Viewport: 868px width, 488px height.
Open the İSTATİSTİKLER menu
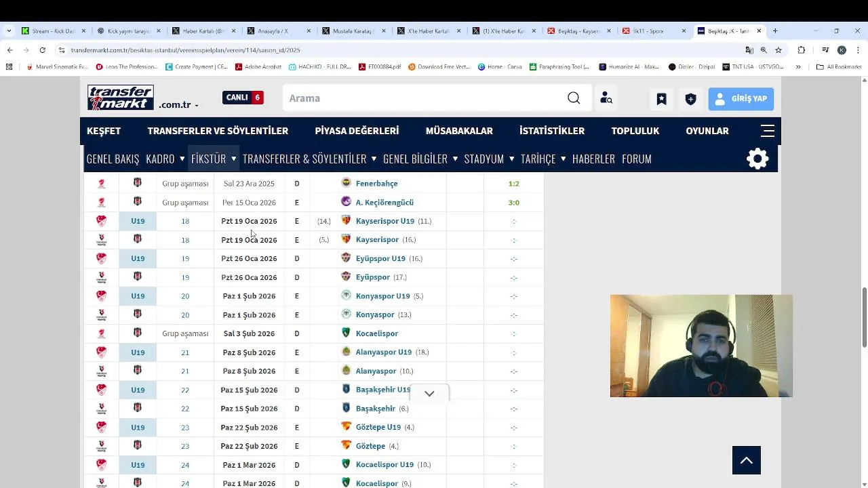coord(552,131)
